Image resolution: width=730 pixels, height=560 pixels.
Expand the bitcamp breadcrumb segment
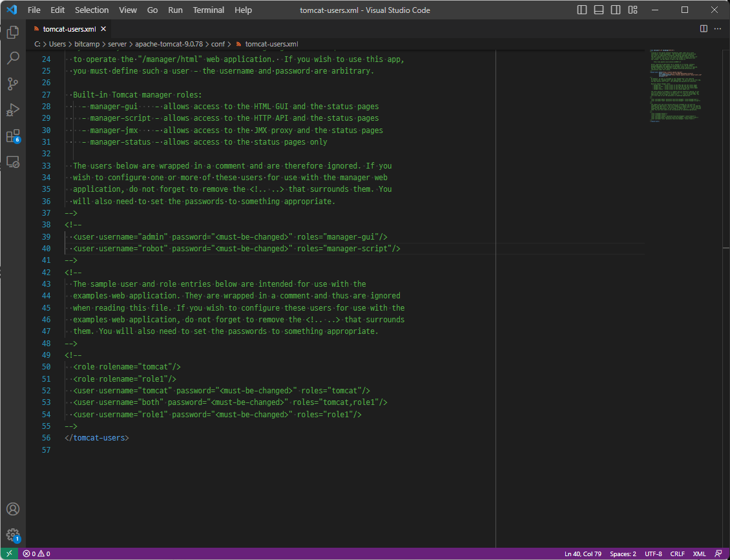87,44
